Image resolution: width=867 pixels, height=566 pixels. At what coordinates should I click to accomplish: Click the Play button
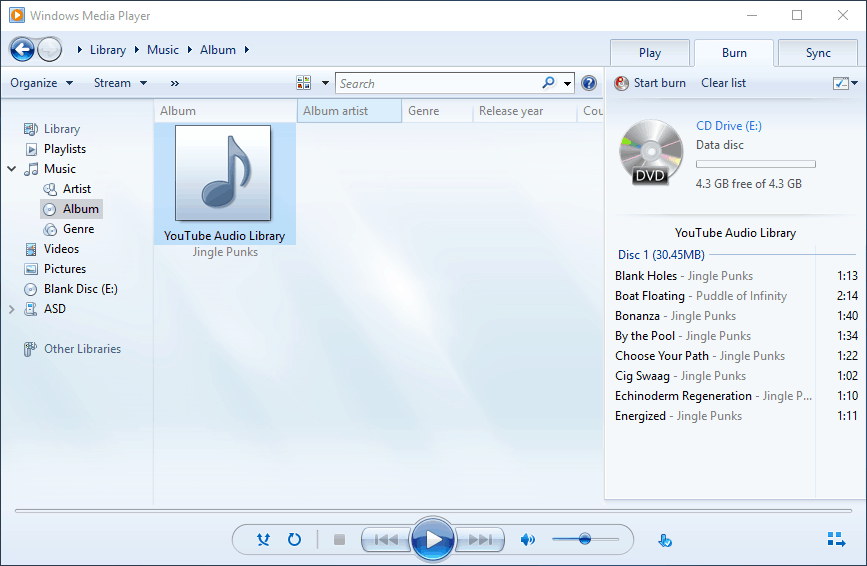pyautogui.click(x=433, y=539)
